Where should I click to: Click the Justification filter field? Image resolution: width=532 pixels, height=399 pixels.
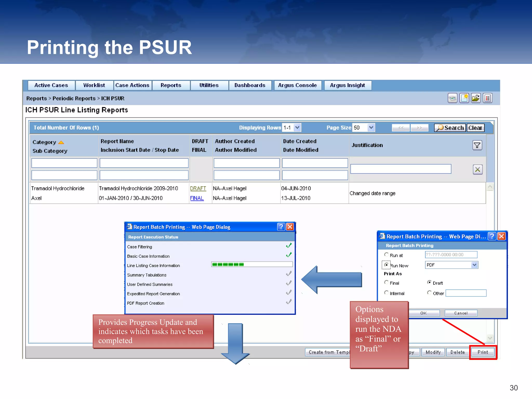(x=401, y=169)
